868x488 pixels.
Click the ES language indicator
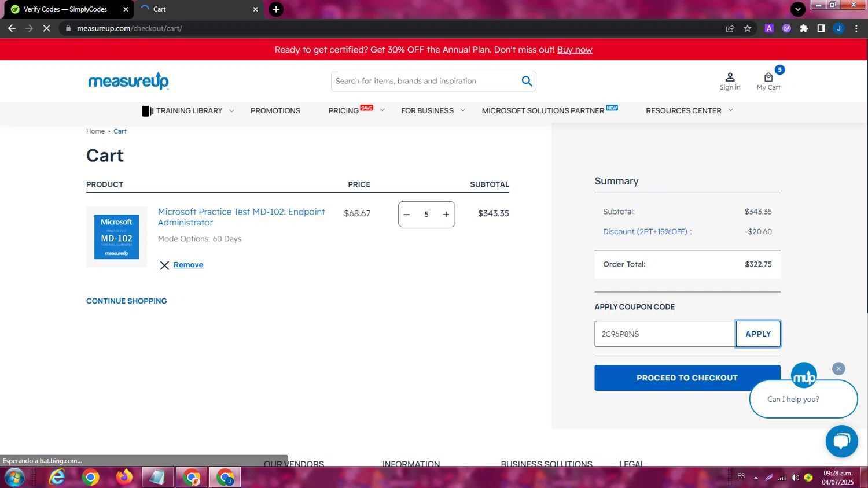tap(741, 476)
